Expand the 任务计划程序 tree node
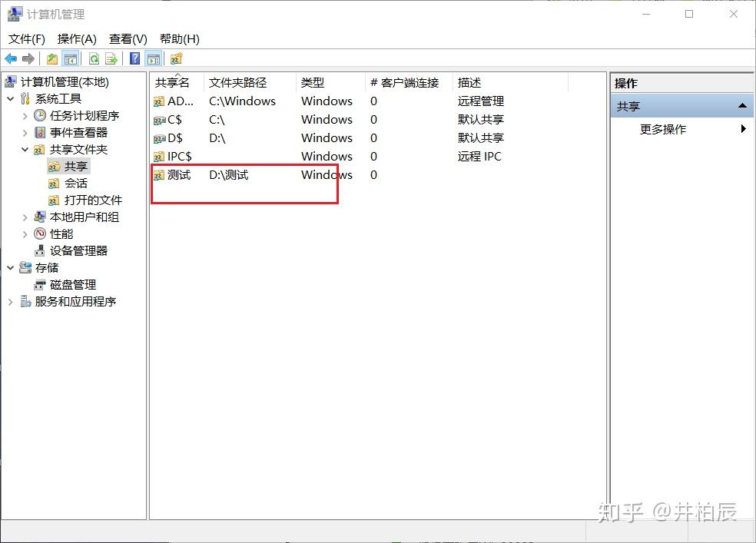The image size is (756, 543). point(25,116)
